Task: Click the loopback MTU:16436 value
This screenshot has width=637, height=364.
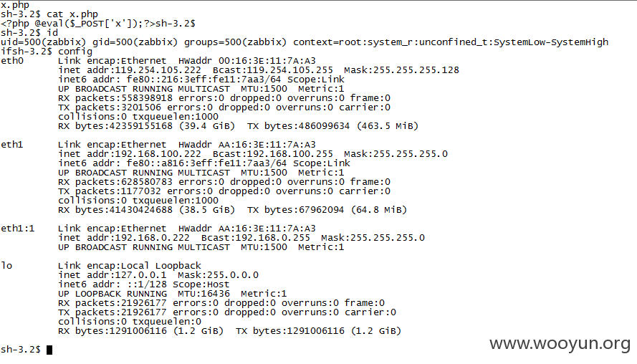Action: (203, 294)
